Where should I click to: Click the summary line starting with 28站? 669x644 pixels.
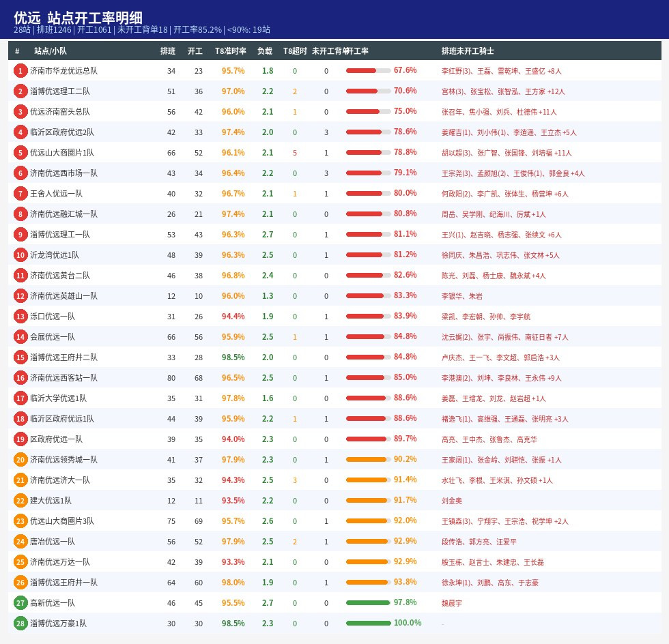click(x=142, y=30)
